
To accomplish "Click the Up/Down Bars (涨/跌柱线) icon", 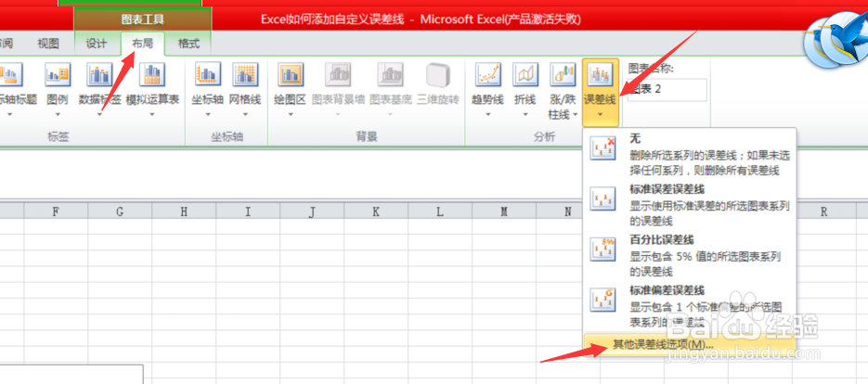I will coord(563,74).
